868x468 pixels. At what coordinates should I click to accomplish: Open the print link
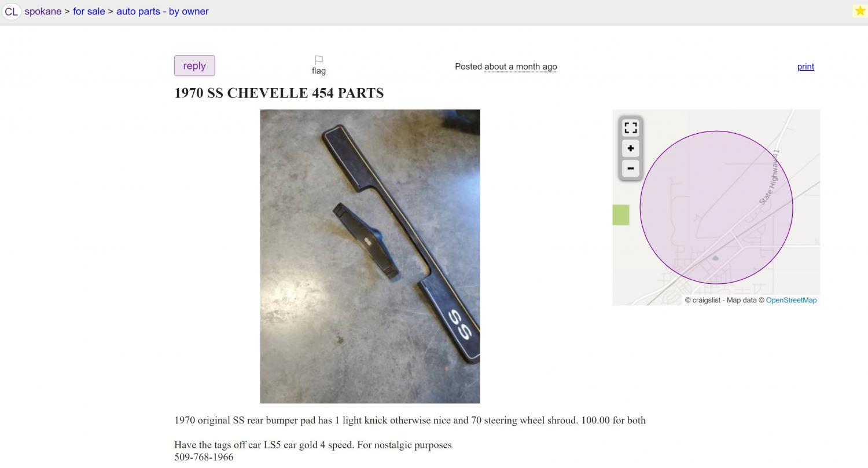(806, 67)
